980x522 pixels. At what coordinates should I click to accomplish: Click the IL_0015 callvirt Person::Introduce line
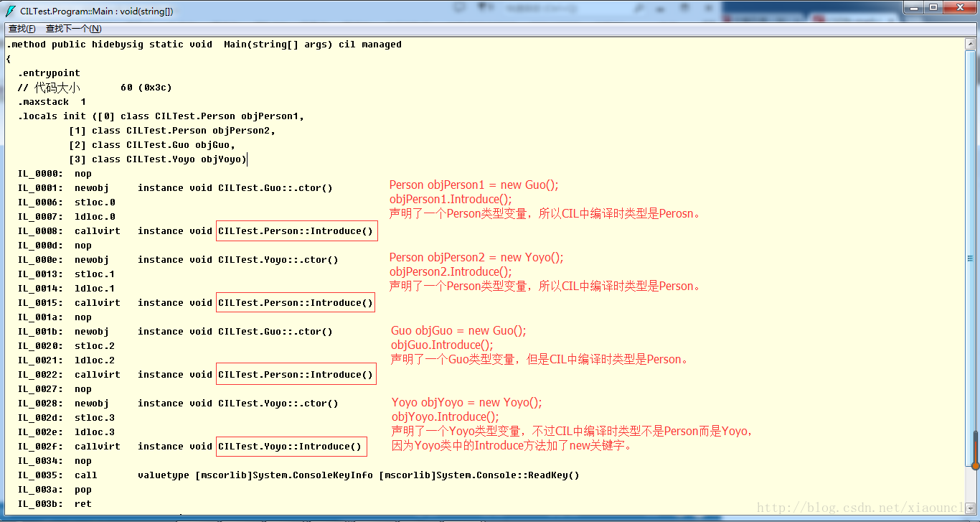coord(195,303)
